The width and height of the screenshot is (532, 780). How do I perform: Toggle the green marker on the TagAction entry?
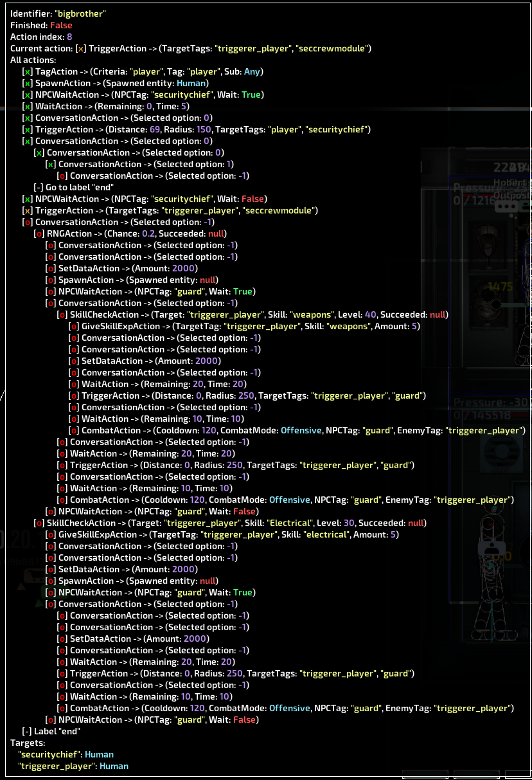[27, 71]
